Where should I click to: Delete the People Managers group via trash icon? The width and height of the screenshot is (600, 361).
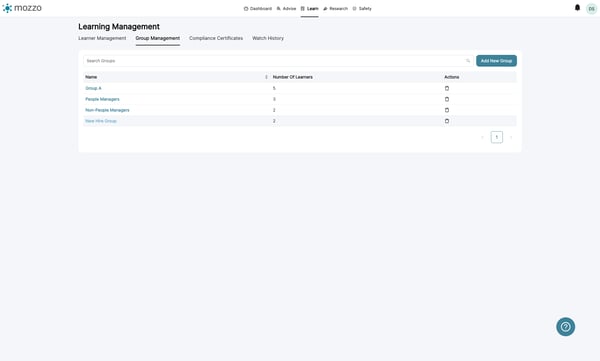[x=447, y=99]
